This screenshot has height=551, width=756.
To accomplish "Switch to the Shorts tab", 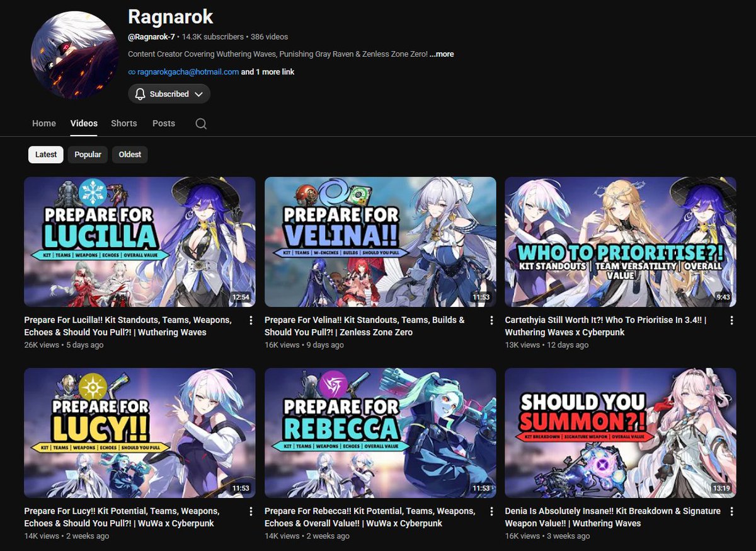I will tap(124, 124).
